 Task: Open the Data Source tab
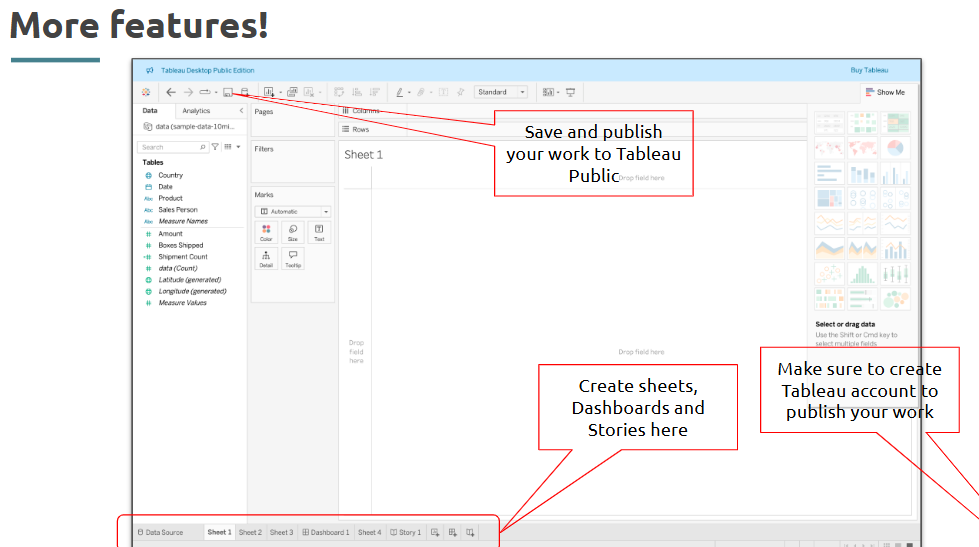160,533
